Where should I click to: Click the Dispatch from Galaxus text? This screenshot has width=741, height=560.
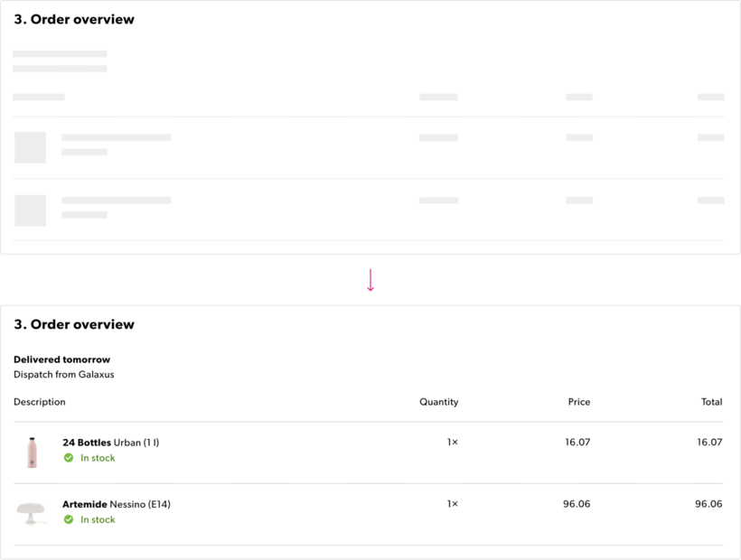click(63, 374)
